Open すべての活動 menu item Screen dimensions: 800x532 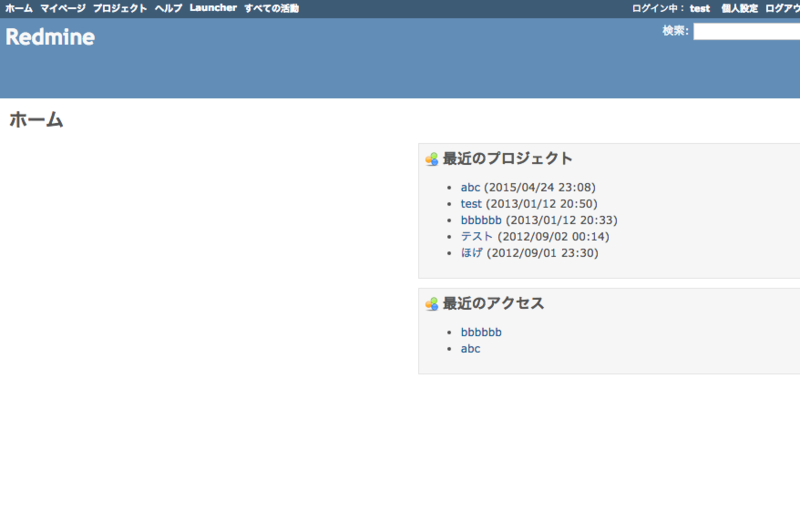pos(271,8)
